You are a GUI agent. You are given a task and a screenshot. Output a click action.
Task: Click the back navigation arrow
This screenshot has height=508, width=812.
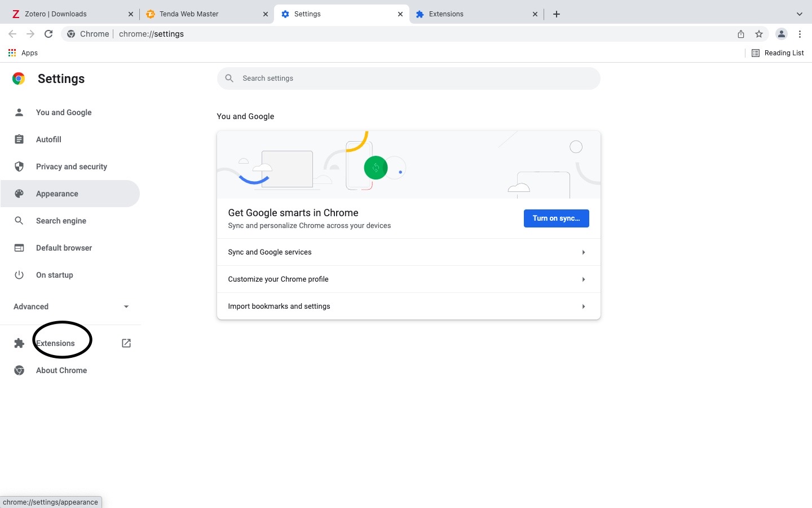click(12, 34)
